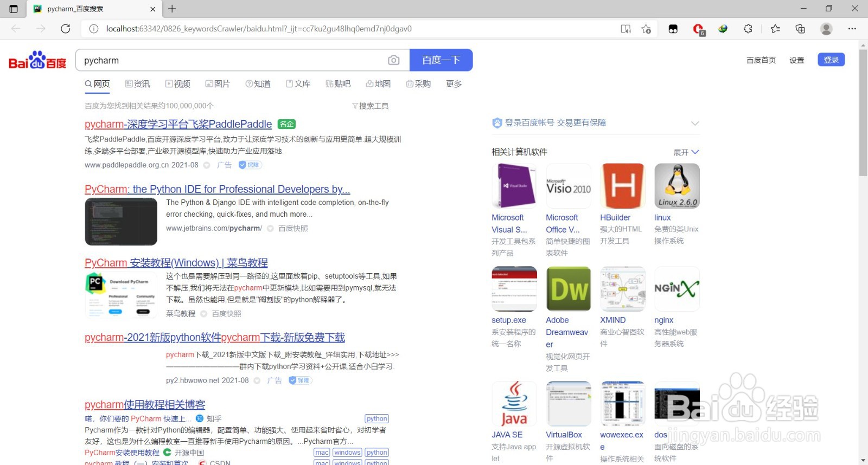The height and width of the screenshot is (465, 868).
Task: Click the black mask extension icon
Action: pyautogui.click(x=673, y=29)
